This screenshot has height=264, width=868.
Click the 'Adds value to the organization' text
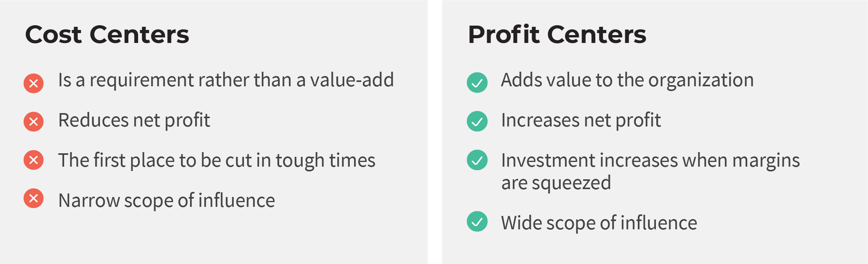coord(627,81)
